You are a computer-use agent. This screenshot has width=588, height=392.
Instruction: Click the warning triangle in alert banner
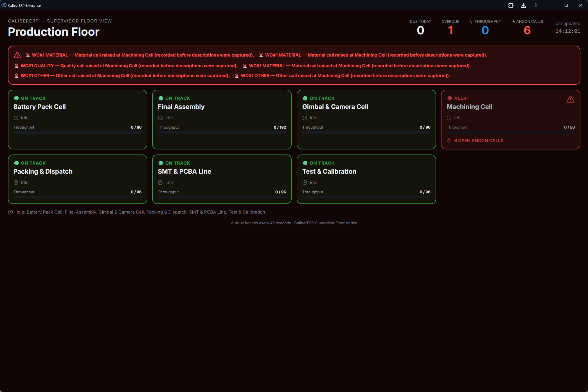click(17, 55)
